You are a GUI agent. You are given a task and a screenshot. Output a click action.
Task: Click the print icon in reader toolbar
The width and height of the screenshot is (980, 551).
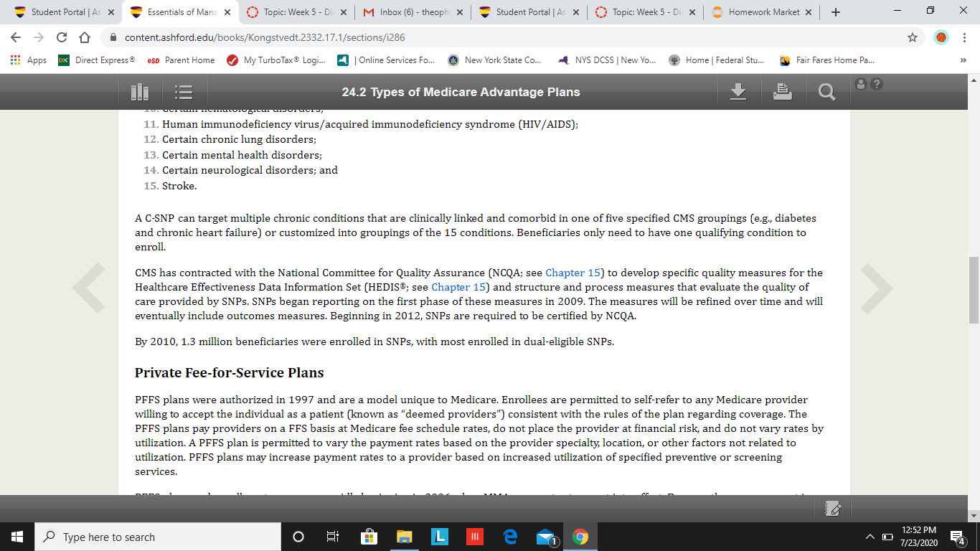[783, 91]
